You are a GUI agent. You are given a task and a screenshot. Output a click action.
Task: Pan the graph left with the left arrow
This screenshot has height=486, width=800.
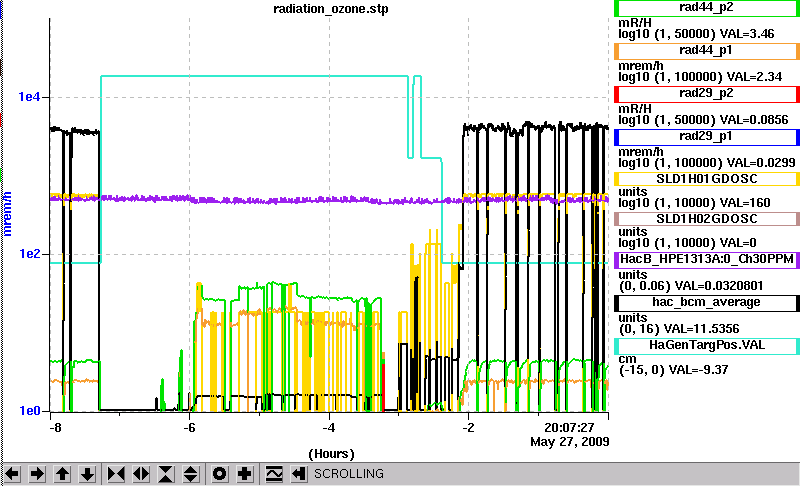[12, 474]
